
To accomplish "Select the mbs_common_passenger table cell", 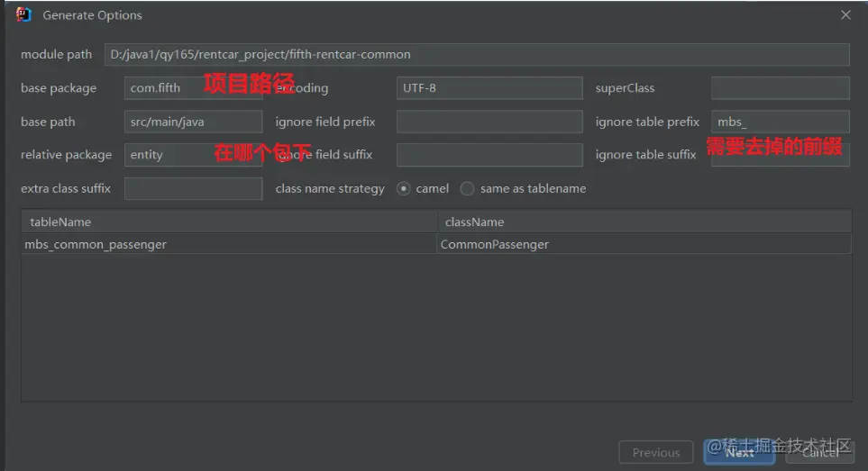I will [229, 244].
